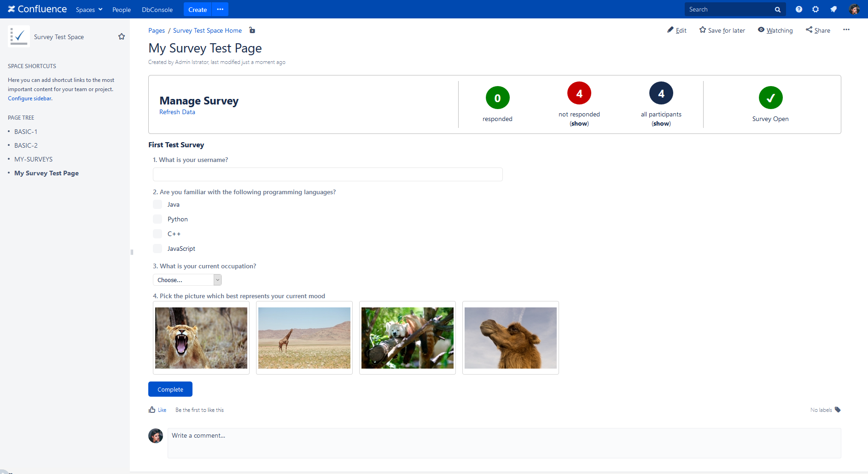Expand the Spaces menu
The height and width of the screenshot is (474, 868).
89,10
